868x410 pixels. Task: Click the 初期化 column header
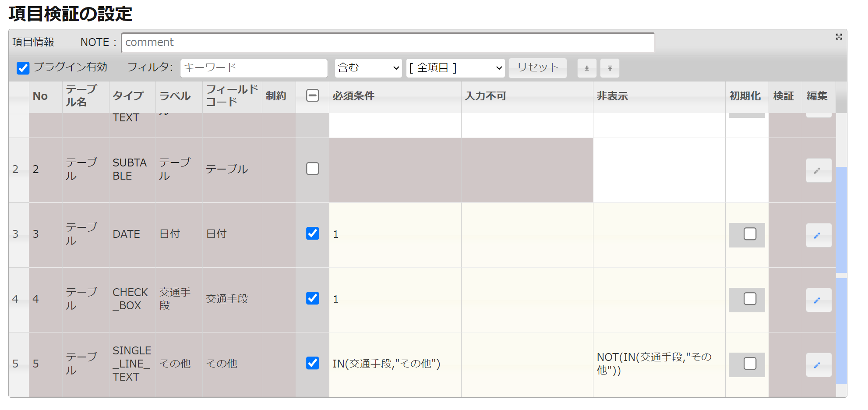point(747,96)
